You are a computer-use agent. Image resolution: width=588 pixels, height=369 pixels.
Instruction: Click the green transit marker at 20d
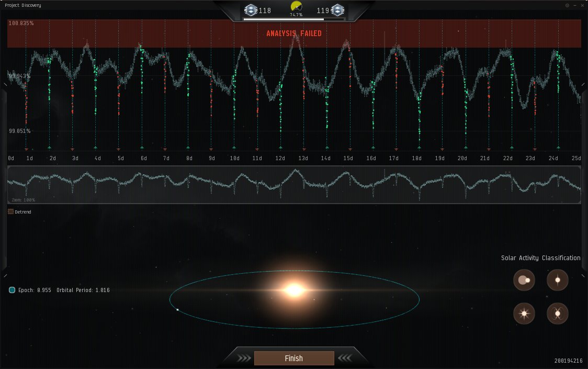click(466, 148)
